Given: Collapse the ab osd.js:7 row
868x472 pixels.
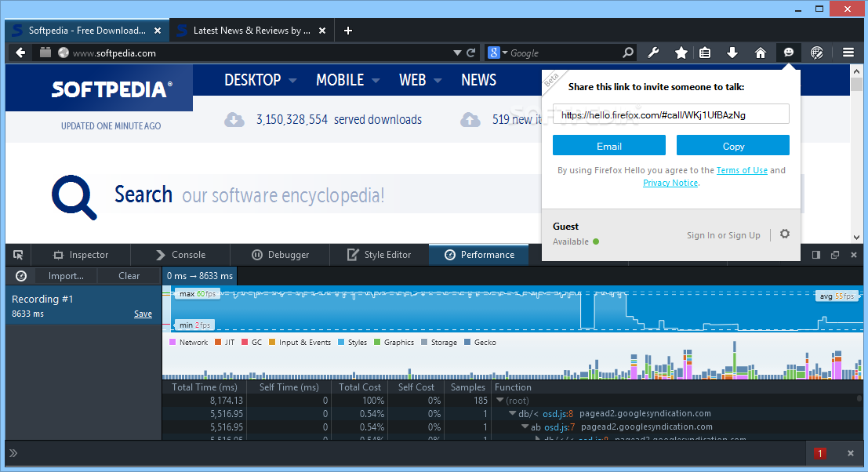Looking at the screenshot, I should 525,427.
